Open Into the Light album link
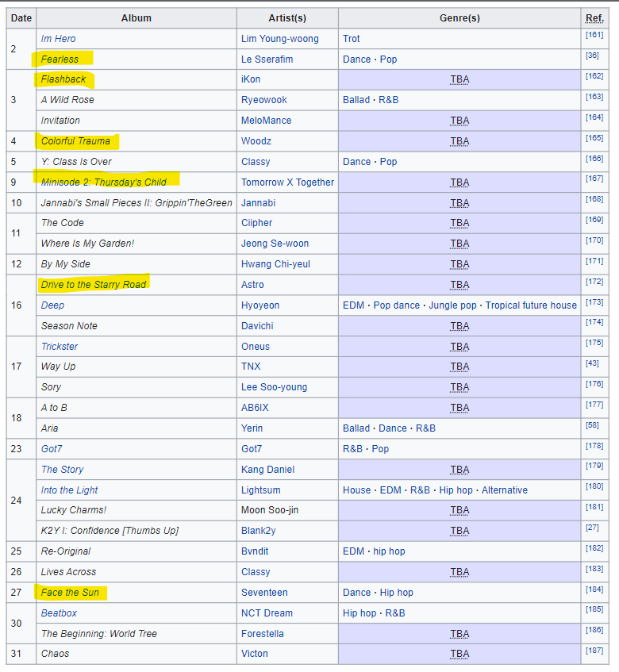 pos(70,490)
